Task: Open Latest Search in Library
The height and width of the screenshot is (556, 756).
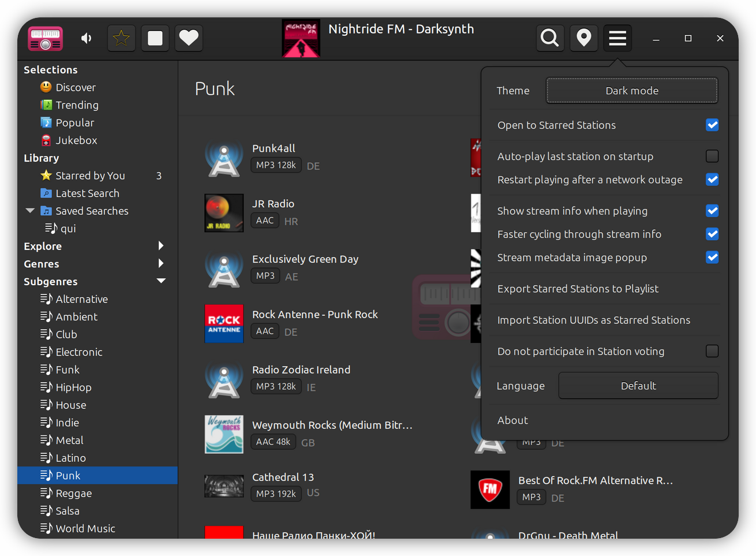Action: [x=87, y=193]
